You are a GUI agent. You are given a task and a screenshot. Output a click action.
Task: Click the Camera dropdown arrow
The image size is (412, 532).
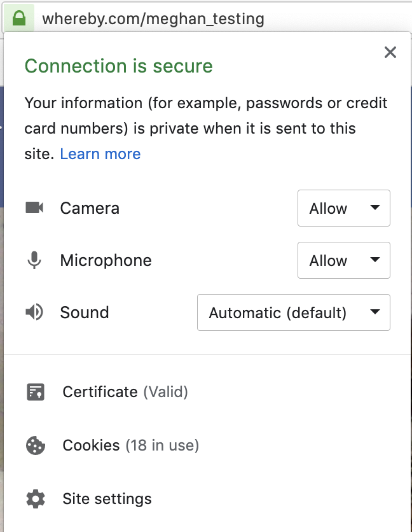click(x=374, y=207)
